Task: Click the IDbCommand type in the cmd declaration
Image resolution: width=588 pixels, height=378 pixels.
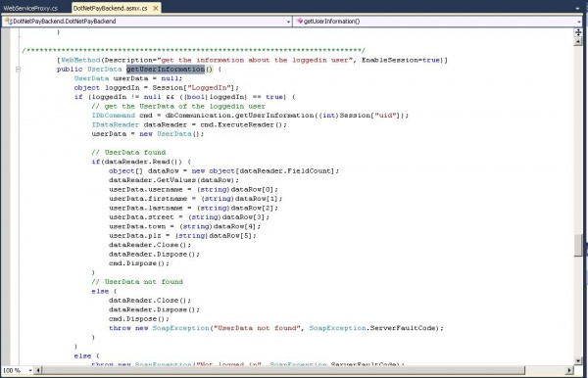Action: click(114, 116)
